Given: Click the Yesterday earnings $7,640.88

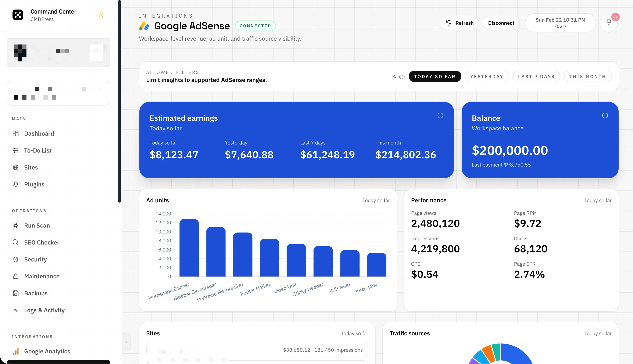Looking at the screenshot, I should (249, 154).
